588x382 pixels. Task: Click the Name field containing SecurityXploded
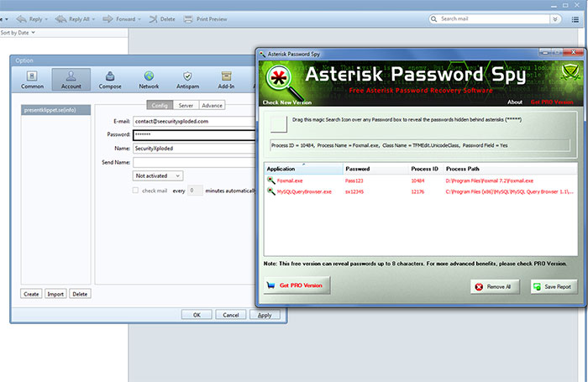pyautogui.click(x=194, y=149)
